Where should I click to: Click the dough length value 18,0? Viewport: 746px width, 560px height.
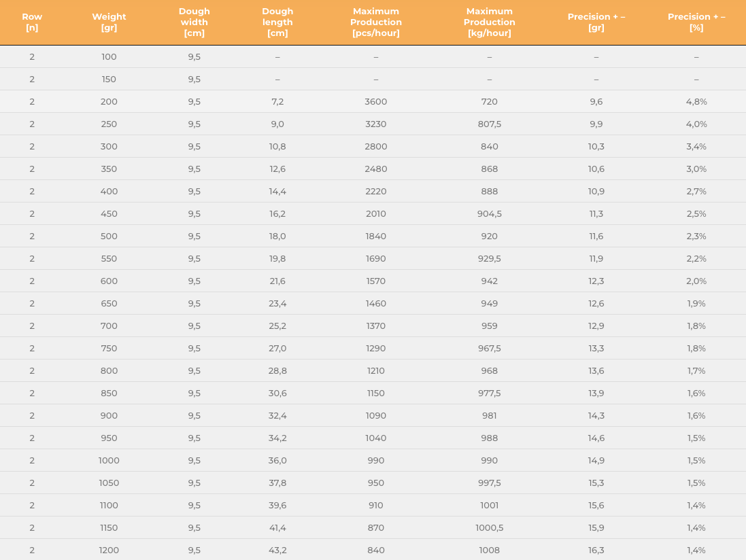[277, 237]
